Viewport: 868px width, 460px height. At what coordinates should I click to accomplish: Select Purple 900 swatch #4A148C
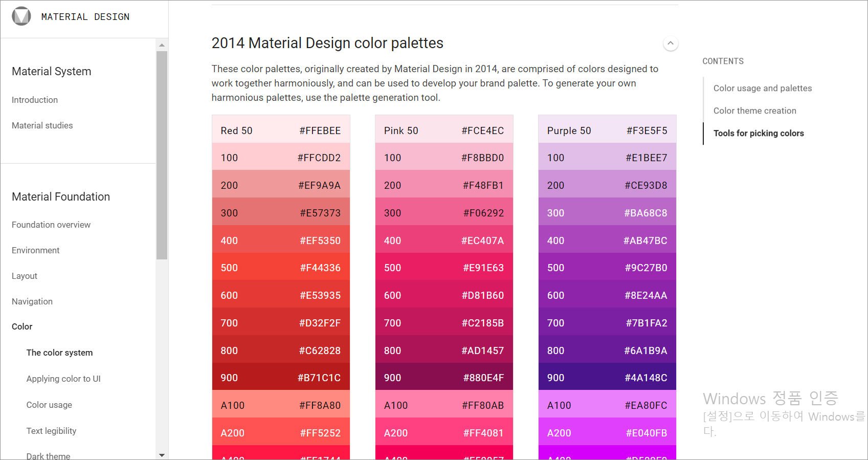pos(607,377)
